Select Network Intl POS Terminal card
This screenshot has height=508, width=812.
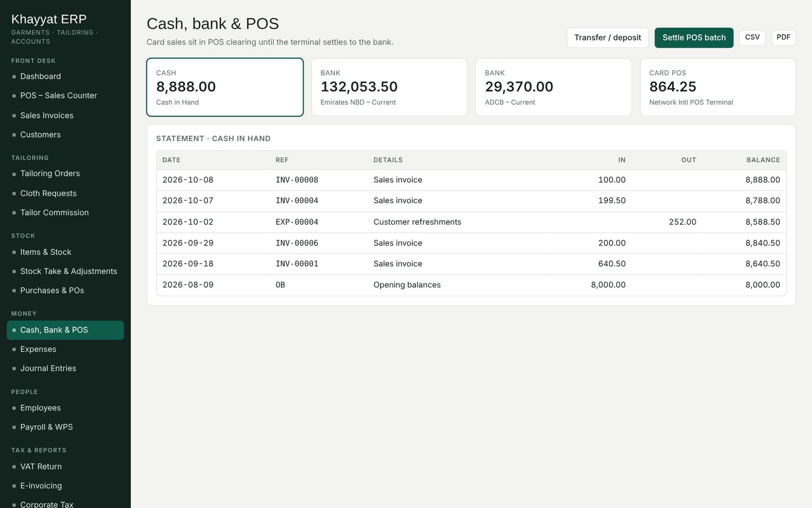[x=718, y=87]
